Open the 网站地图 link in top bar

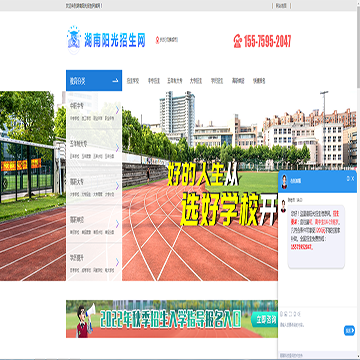(281, 6)
